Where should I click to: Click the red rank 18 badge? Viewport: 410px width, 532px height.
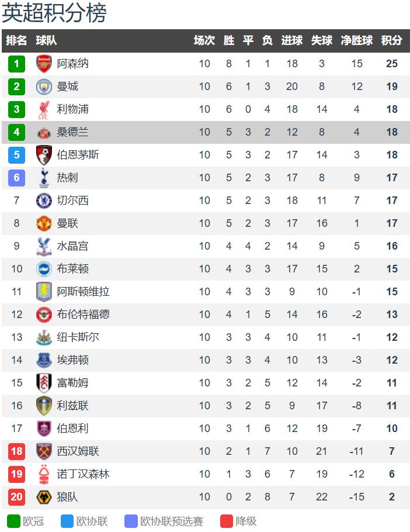[x=16, y=451]
